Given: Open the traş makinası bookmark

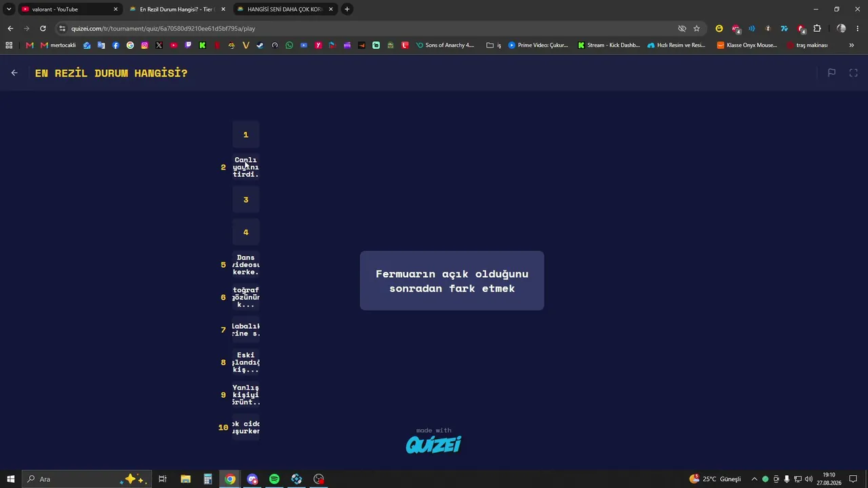Looking at the screenshot, I should [x=808, y=45].
